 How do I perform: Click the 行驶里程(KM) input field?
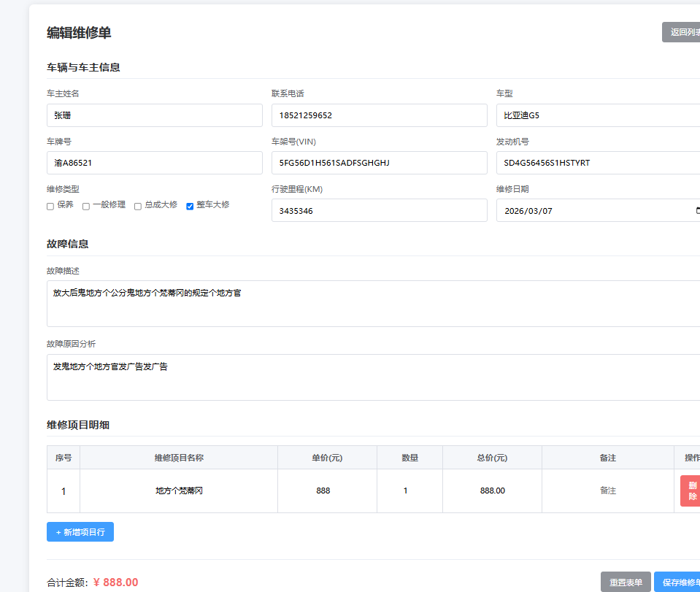pos(380,210)
